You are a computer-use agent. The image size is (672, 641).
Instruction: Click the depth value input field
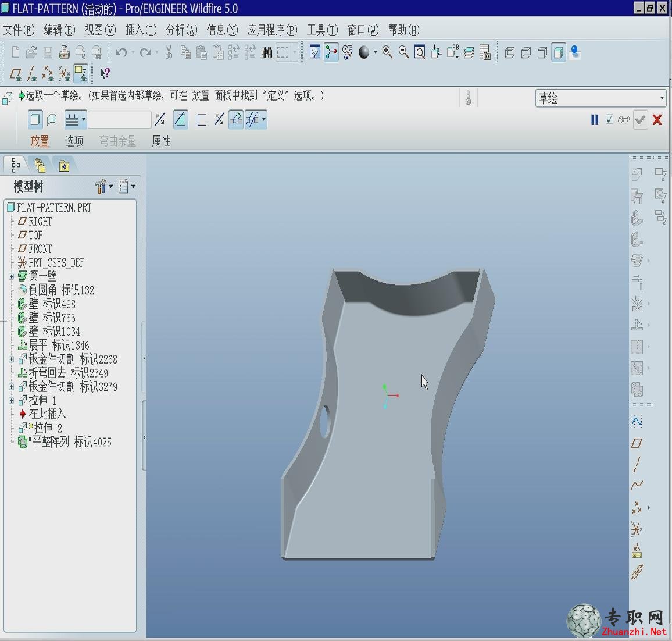tap(120, 120)
